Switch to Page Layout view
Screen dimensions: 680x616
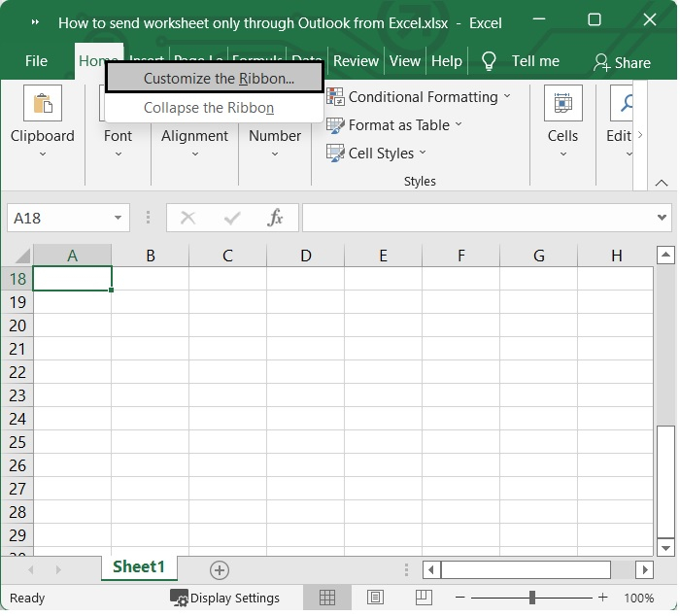pyautogui.click(x=375, y=598)
